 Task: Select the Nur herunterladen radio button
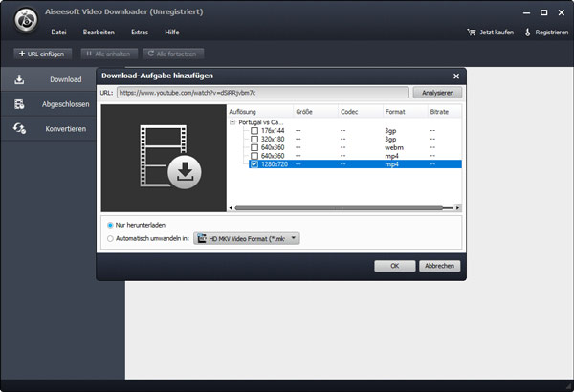[x=111, y=225]
